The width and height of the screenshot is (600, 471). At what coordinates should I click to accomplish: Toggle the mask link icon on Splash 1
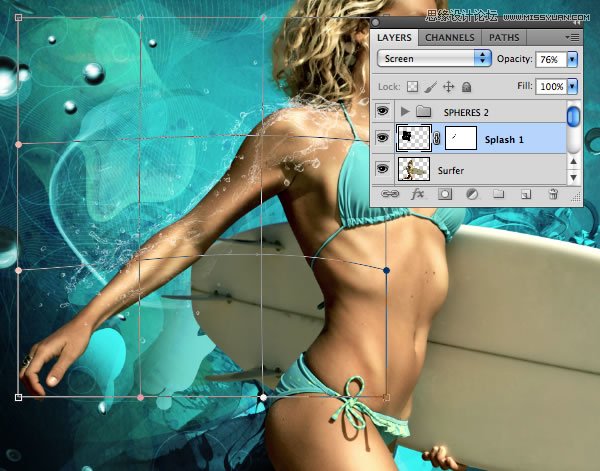coord(437,138)
